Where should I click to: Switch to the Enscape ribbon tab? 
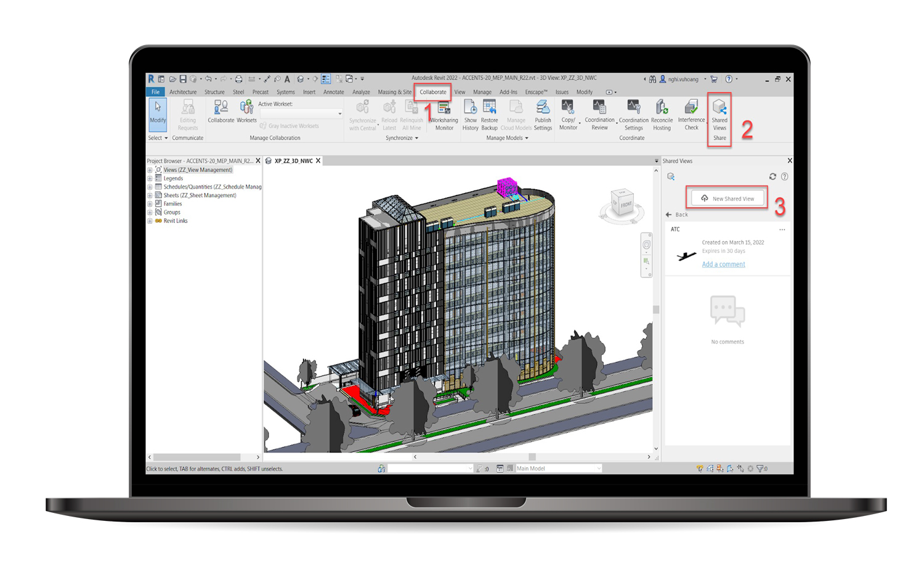536,92
